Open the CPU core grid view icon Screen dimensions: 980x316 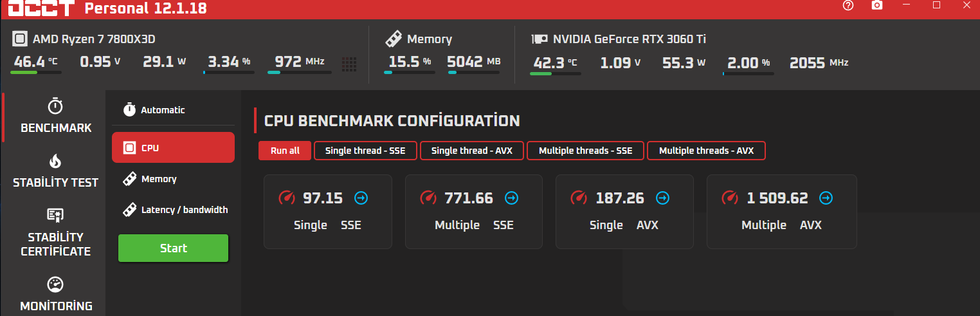(x=349, y=64)
